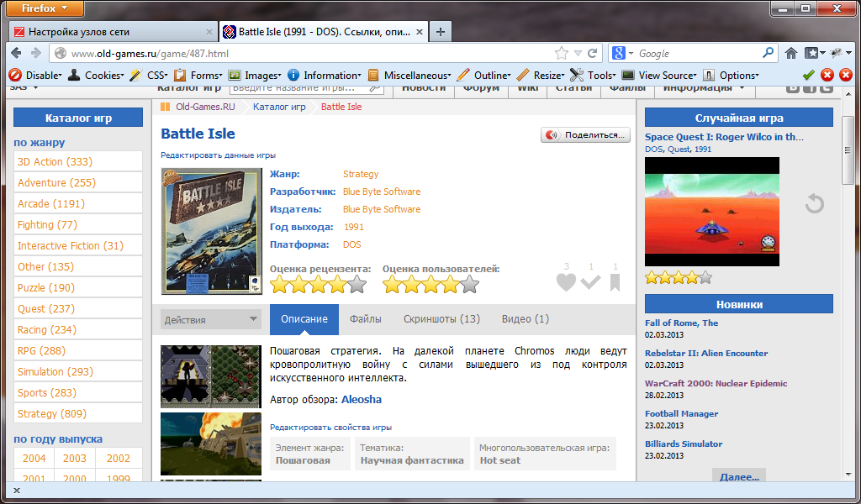
Task: Click the user star rating
Action: pos(430,284)
